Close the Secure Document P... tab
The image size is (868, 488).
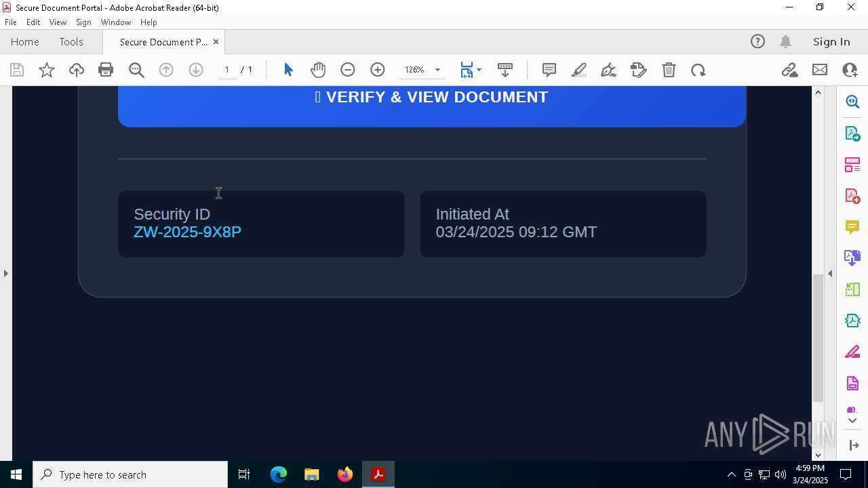[x=216, y=41]
